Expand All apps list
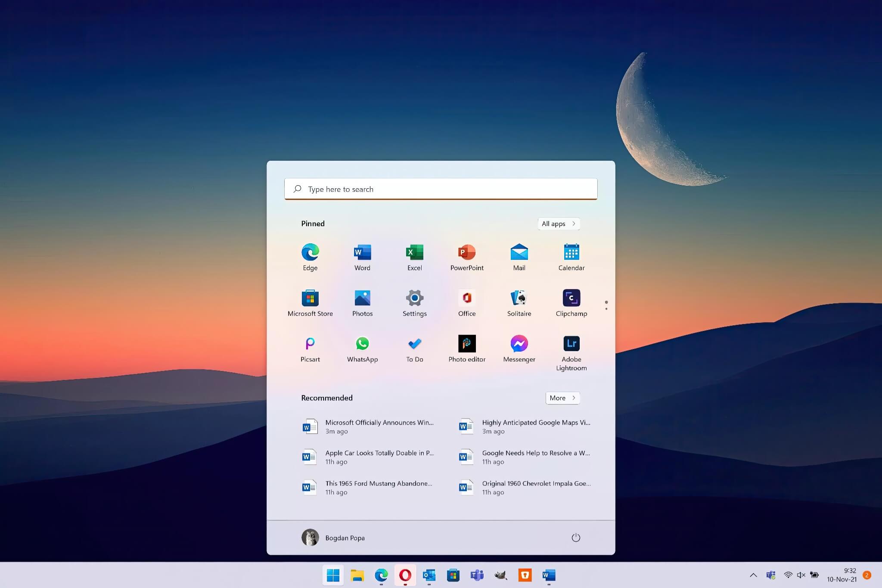 558,224
